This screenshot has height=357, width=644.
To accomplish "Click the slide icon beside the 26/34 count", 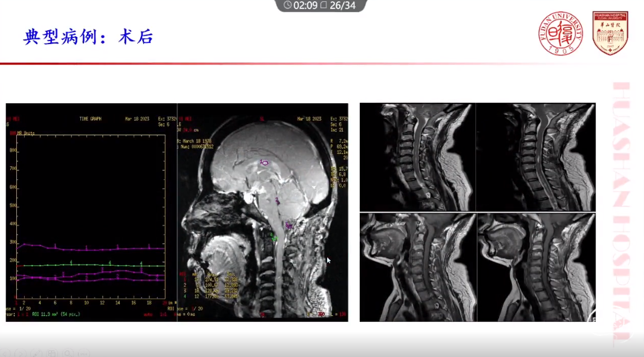I will click(324, 5).
